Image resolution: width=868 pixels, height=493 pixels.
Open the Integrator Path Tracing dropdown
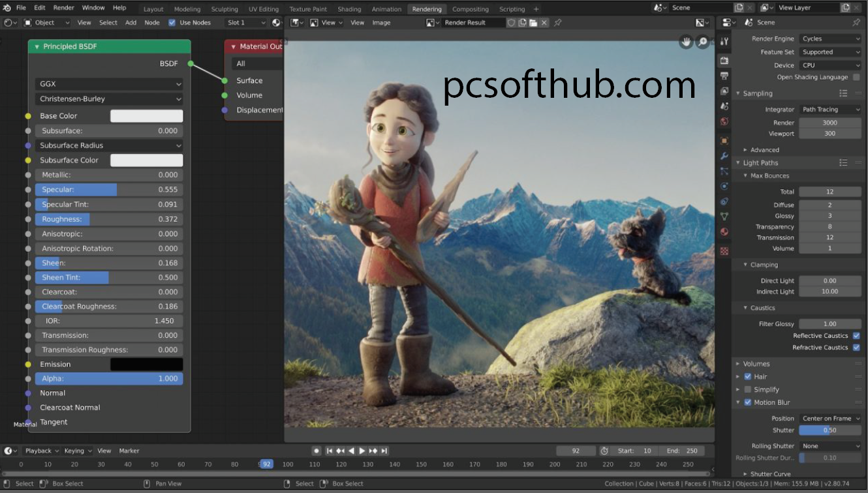coord(830,110)
